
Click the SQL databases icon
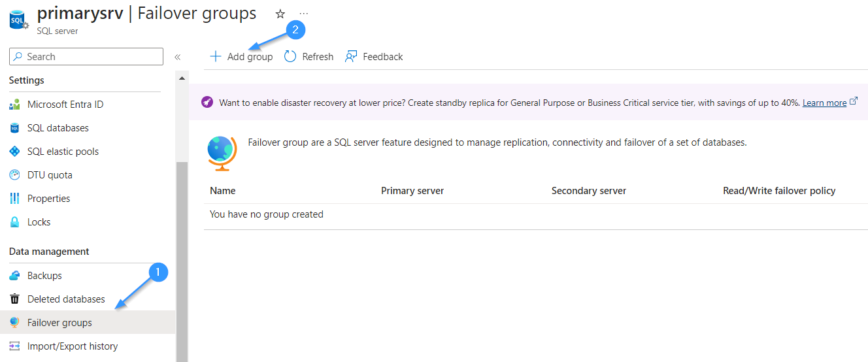pyautogui.click(x=14, y=128)
